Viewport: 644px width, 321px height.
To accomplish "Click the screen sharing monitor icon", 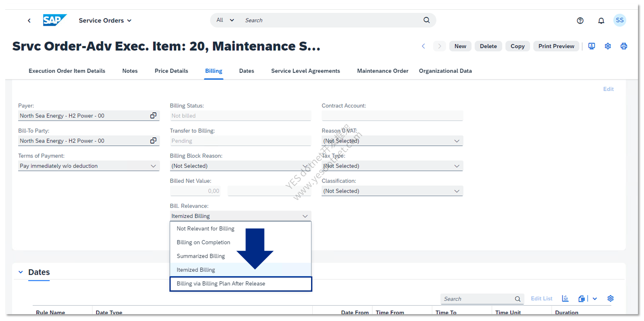I will point(592,46).
